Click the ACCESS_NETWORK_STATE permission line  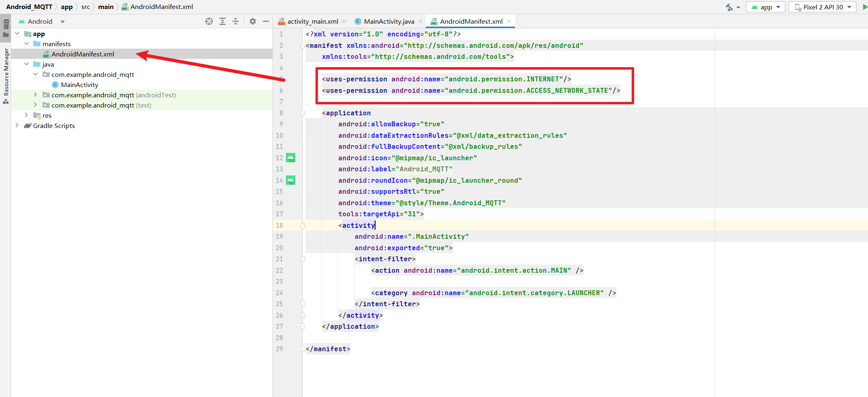pos(471,90)
